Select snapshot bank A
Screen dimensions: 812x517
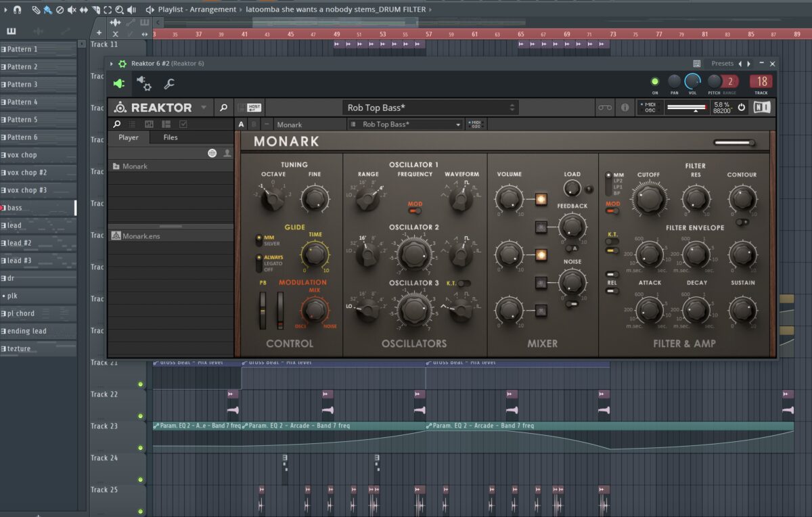click(242, 125)
